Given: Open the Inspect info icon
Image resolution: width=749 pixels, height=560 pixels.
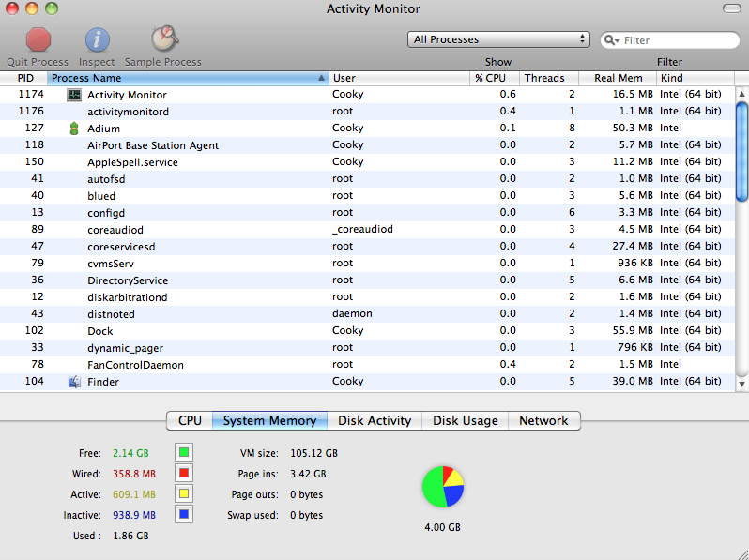Looking at the screenshot, I should pyautogui.click(x=97, y=39).
